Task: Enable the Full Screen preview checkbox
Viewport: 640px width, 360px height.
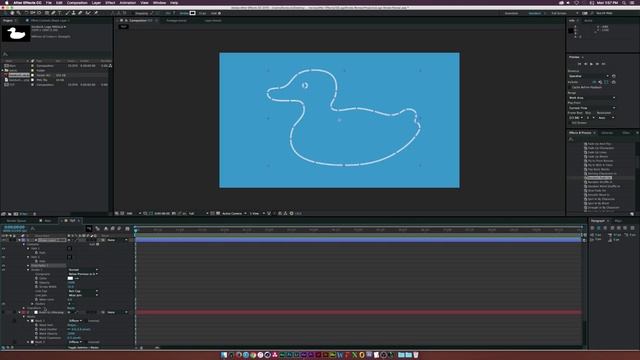Action: coord(570,122)
